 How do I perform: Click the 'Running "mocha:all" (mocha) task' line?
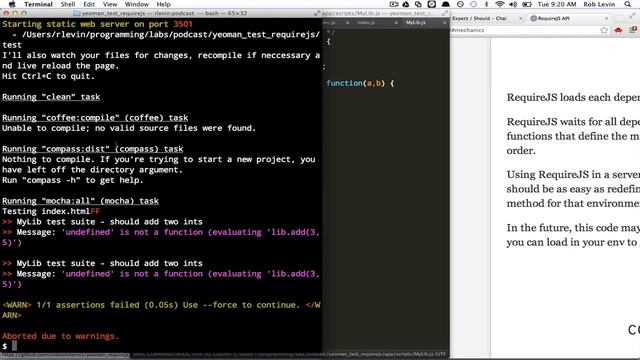(80, 201)
